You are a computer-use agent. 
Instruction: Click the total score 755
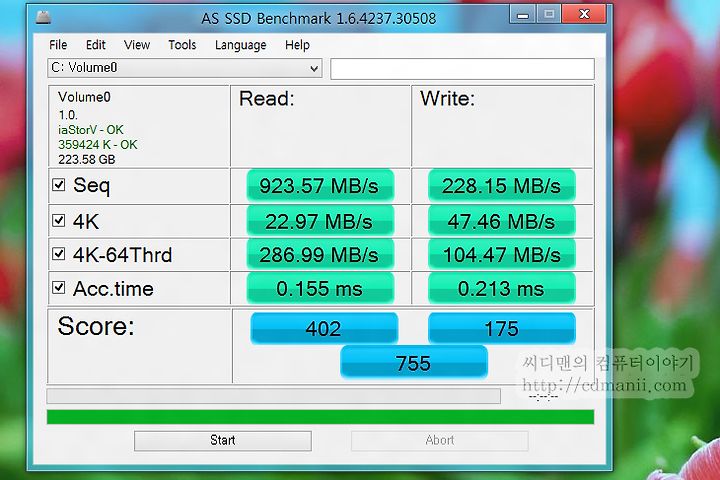pyautogui.click(x=414, y=363)
